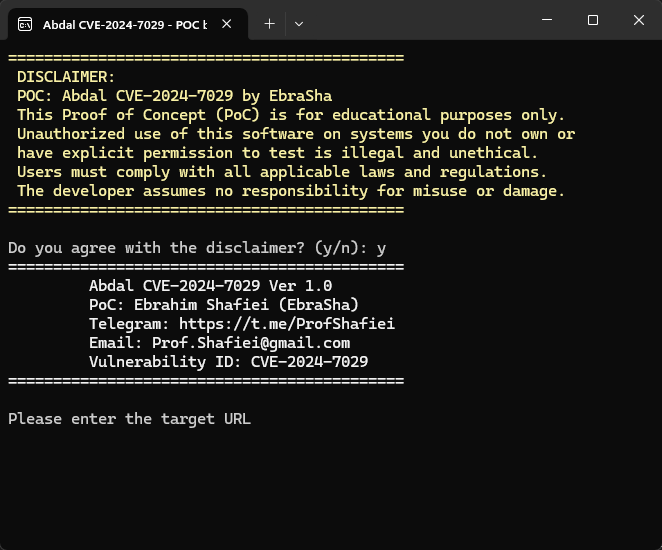This screenshot has width=662, height=550.
Task: Maximize the terminal window
Action: point(593,20)
